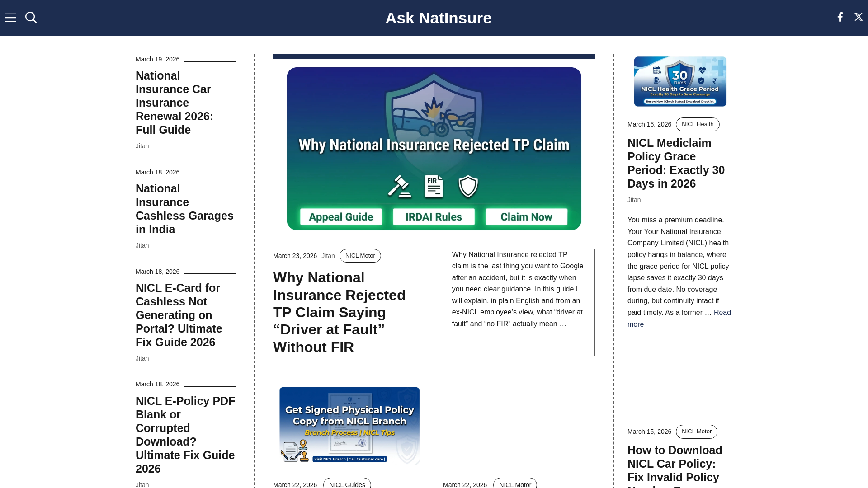Click the March 16, 2026 date
The height and width of the screenshot is (488, 868).
[649, 124]
